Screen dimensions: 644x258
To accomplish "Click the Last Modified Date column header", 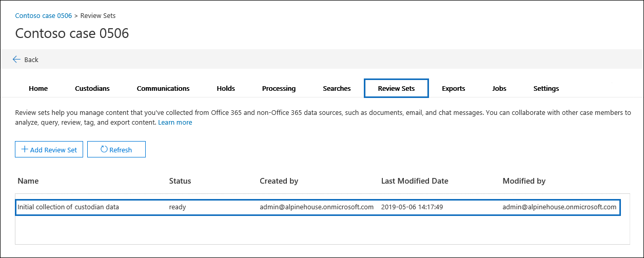I will pos(415,181).
